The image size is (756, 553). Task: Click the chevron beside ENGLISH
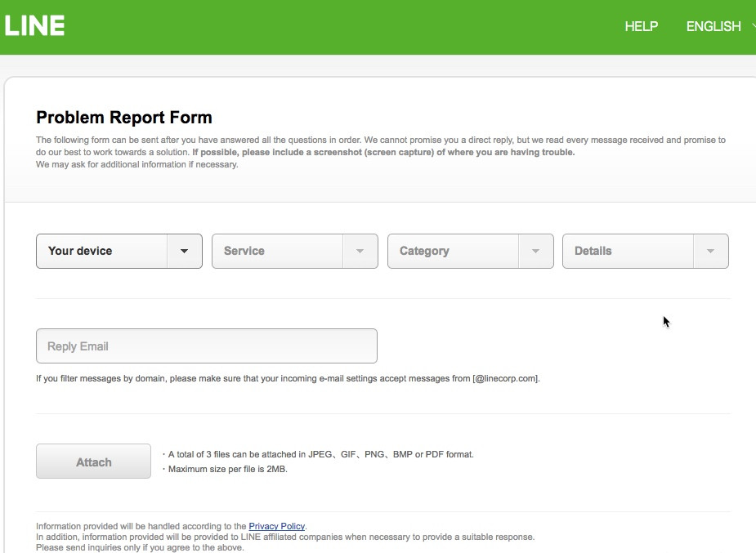(750, 26)
